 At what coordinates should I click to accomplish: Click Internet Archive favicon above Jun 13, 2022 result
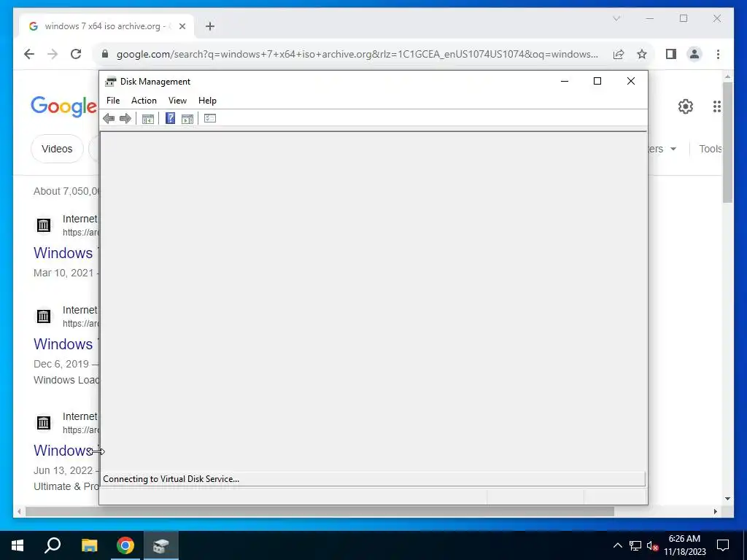[44, 423]
